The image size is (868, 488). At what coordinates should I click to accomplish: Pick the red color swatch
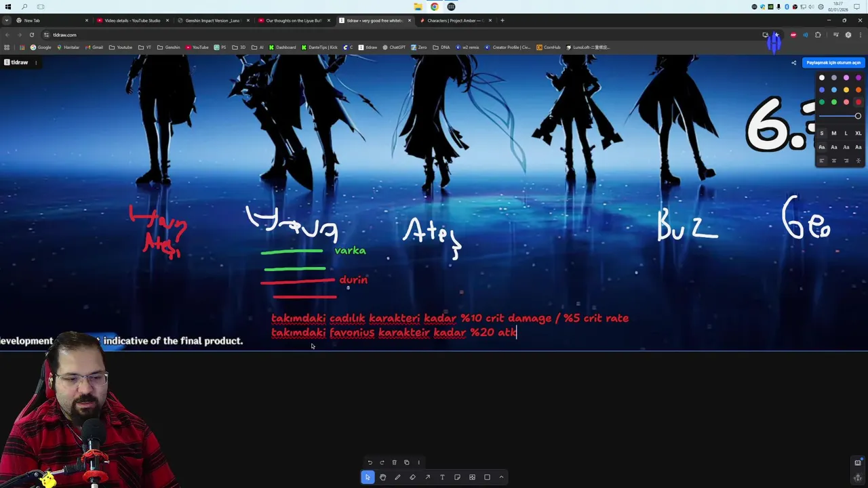[859, 102]
